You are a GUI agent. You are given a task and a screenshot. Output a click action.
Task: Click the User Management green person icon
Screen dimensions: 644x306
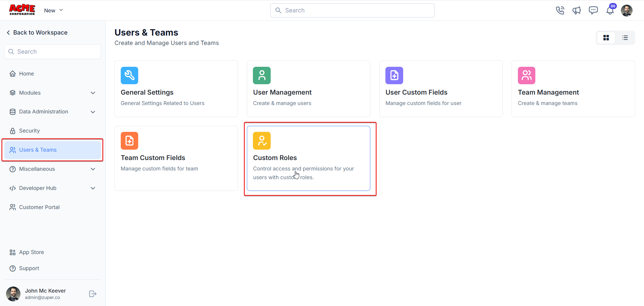pos(262,75)
